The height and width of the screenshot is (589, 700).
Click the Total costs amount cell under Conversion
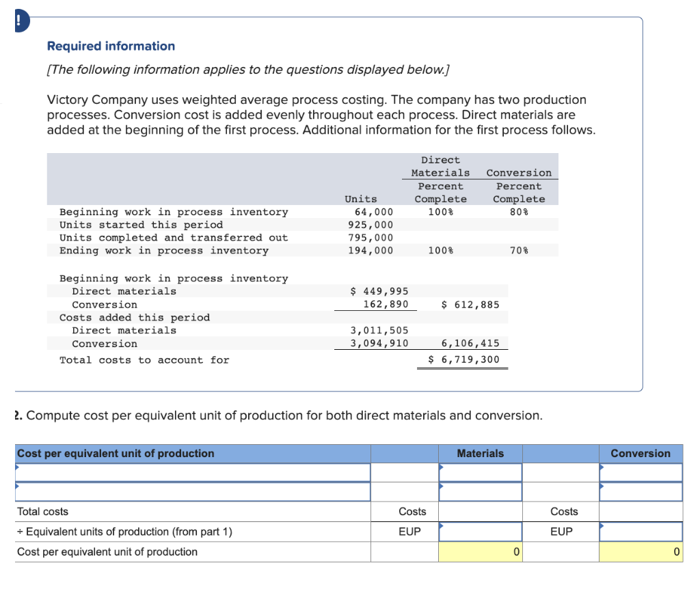coord(641,512)
